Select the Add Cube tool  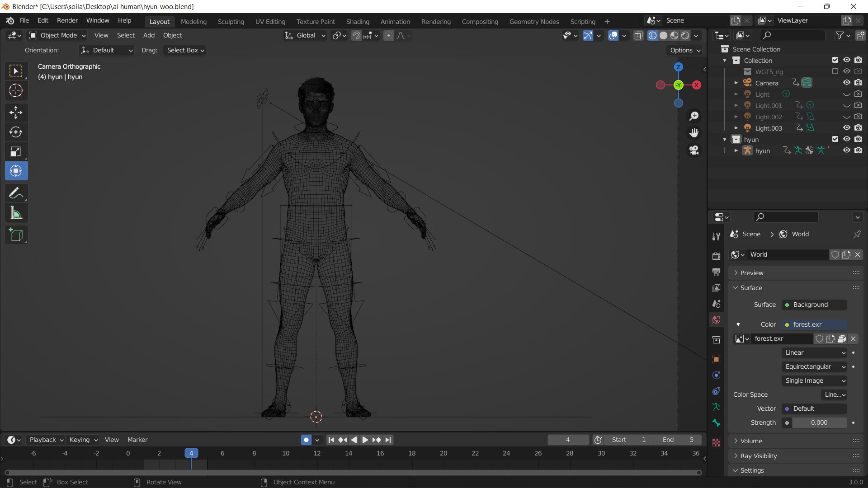click(16, 235)
